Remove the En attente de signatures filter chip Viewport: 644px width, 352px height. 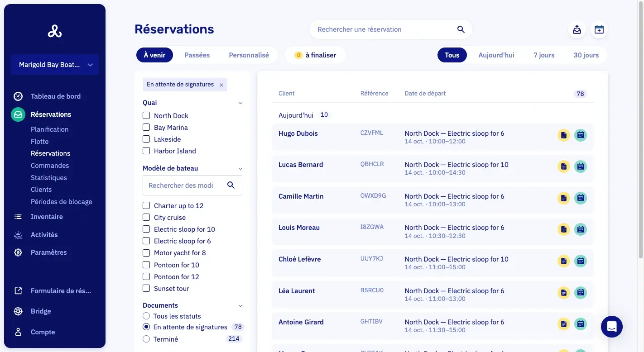coord(221,85)
